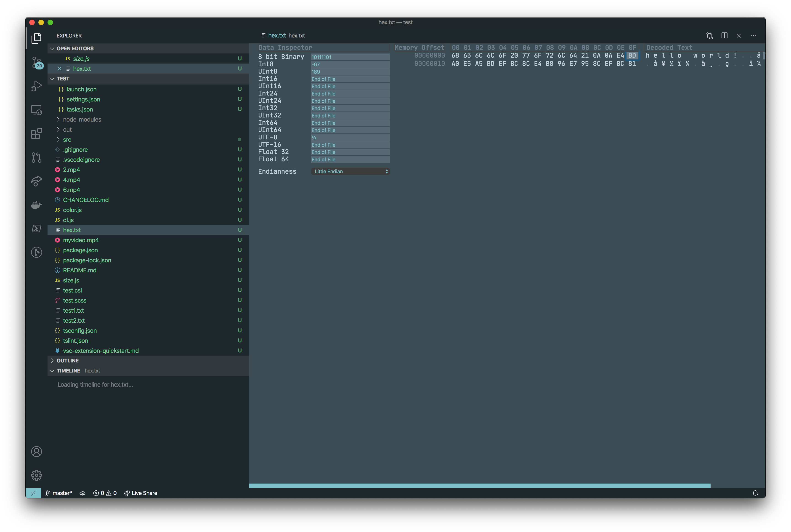Open the Live Share activity bar icon
Viewport: 791px width, 532px height.
click(36, 181)
